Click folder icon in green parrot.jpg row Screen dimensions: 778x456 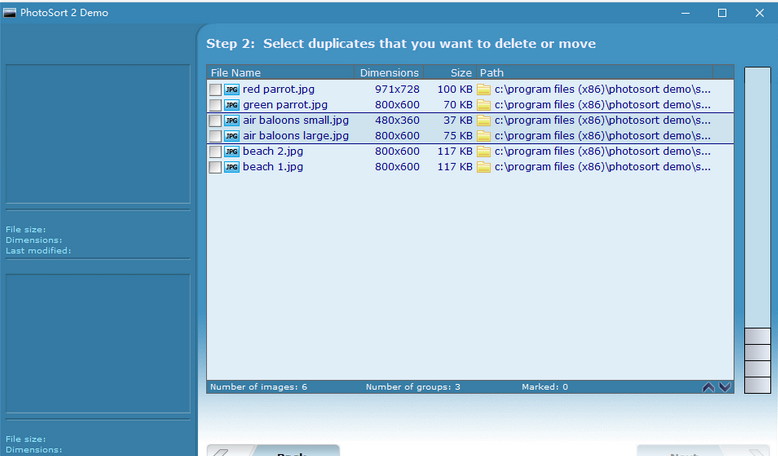coord(484,105)
